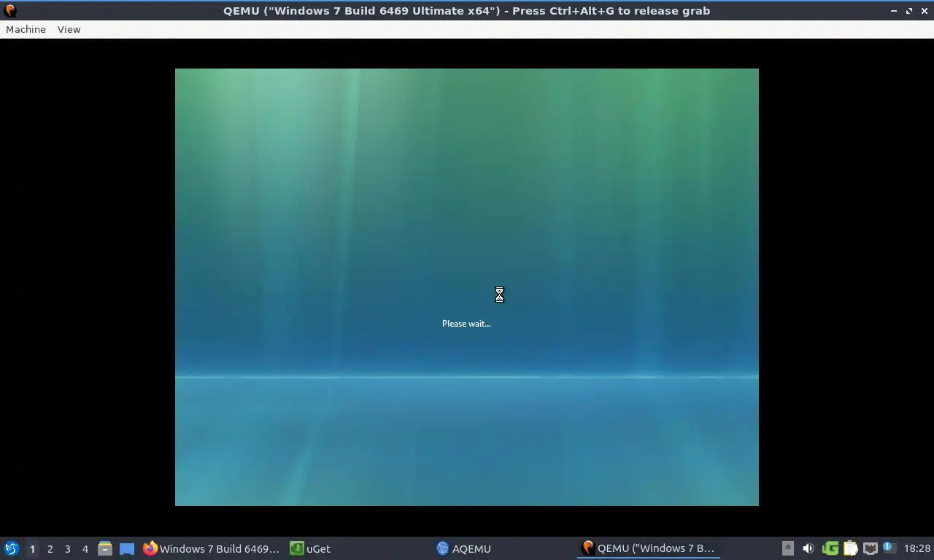
Task: Click the removable media eject tray icon
Action: click(x=787, y=548)
